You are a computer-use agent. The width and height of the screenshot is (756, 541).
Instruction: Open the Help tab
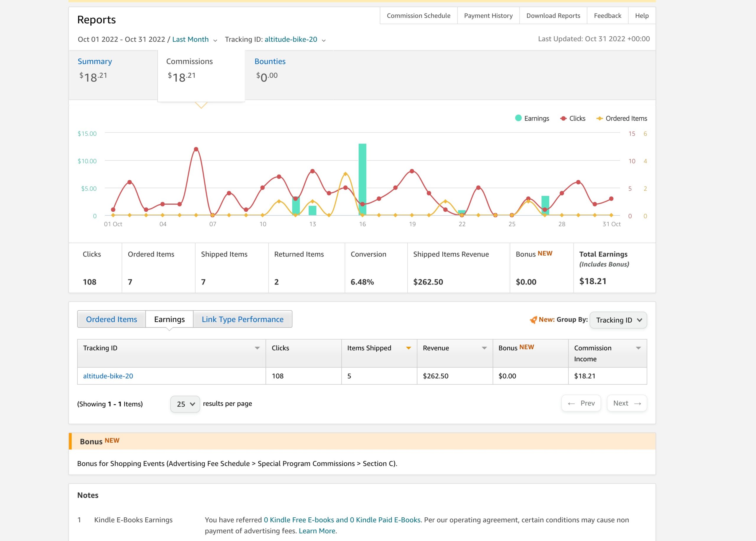pos(642,16)
